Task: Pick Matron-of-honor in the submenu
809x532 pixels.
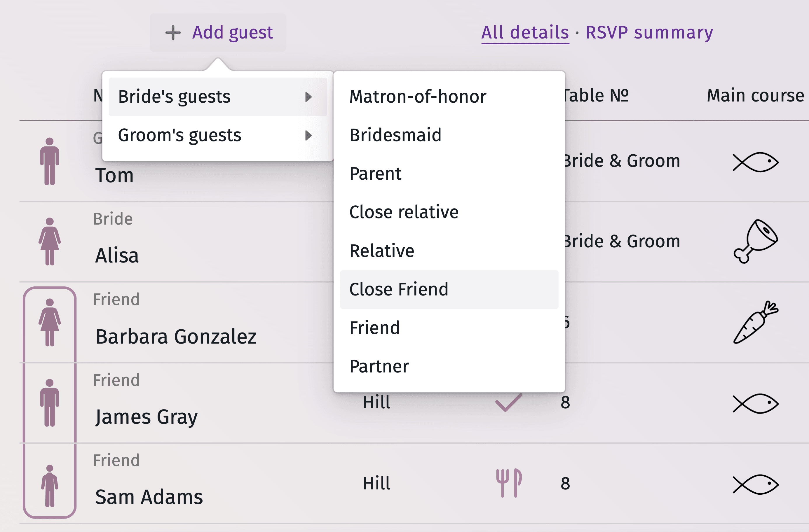Action: (x=418, y=97)
